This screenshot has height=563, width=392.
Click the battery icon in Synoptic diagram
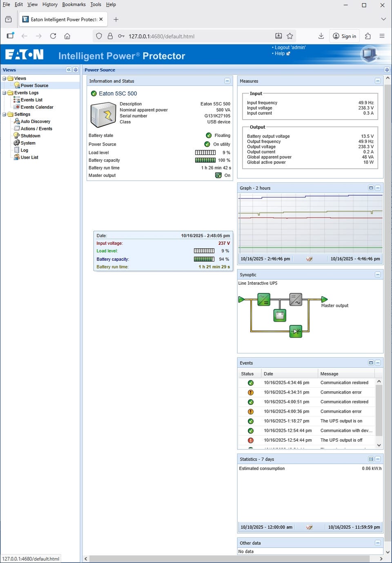280,315
